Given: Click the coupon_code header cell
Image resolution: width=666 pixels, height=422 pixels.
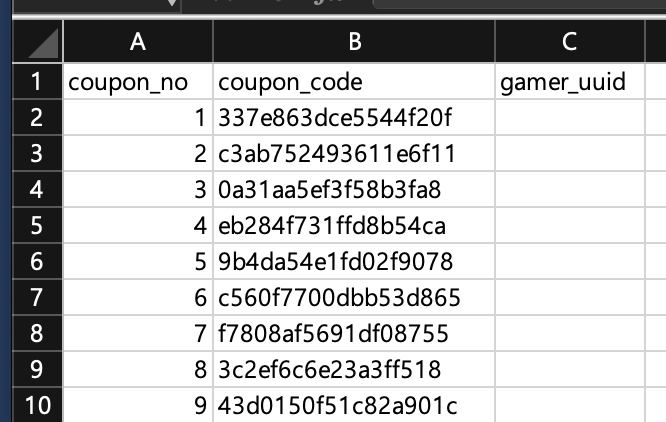Looking at the screenshot, I should tap(353, 82).
